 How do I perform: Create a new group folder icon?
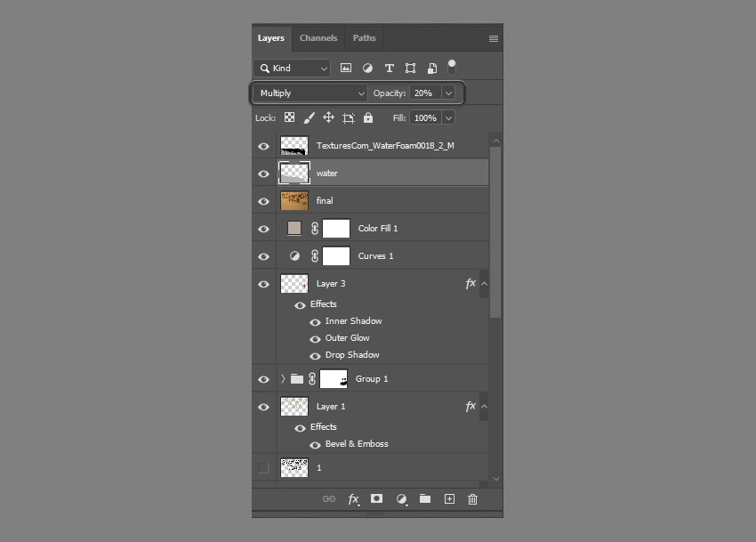pyautogui.click(x=425, y=499)
